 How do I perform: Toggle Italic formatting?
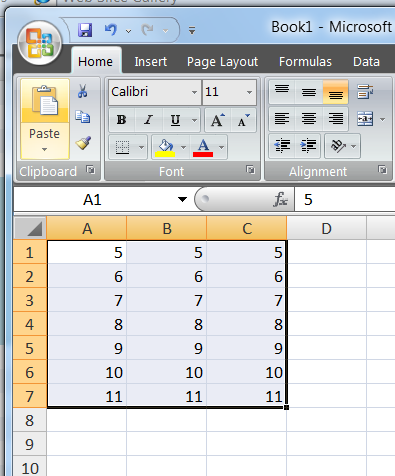point(149,120)
